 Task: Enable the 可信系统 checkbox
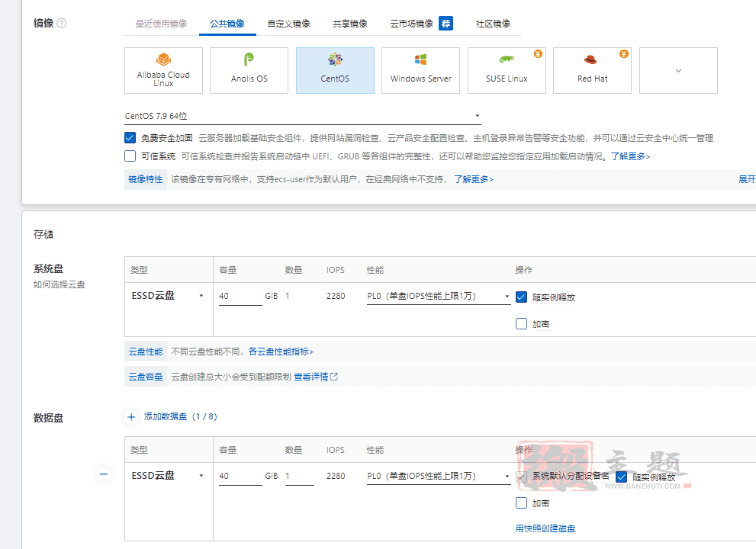tap(130, 156)
